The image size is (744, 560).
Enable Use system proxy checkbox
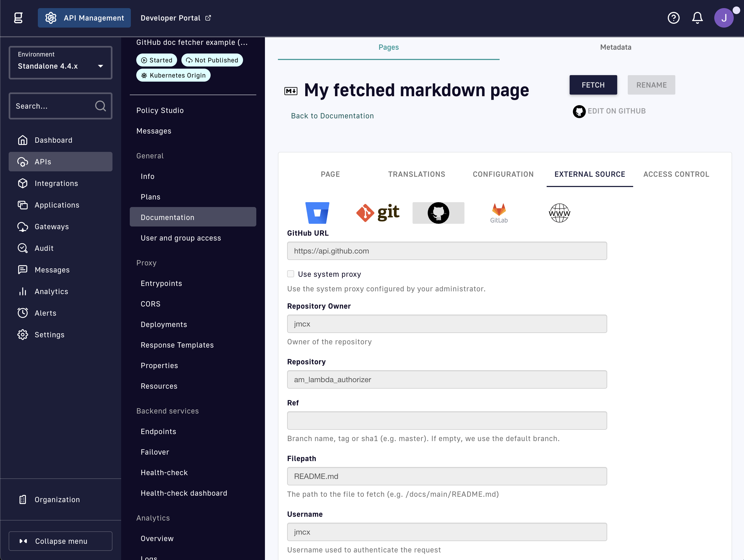[x=291, y=274]
